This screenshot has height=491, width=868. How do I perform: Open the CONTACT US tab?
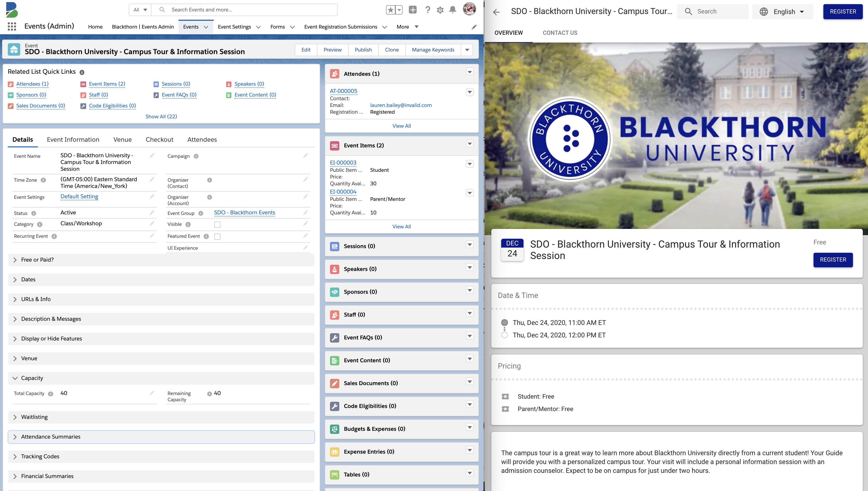560,33
